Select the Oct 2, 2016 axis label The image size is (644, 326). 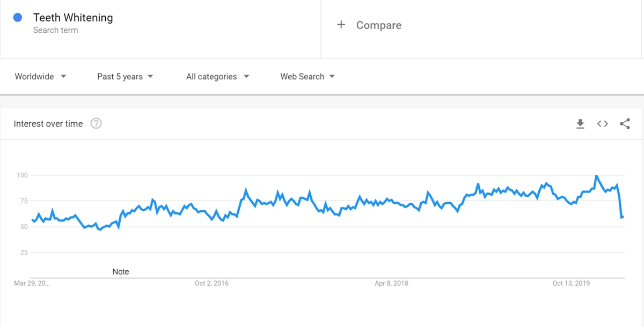(x=211, y=283)
